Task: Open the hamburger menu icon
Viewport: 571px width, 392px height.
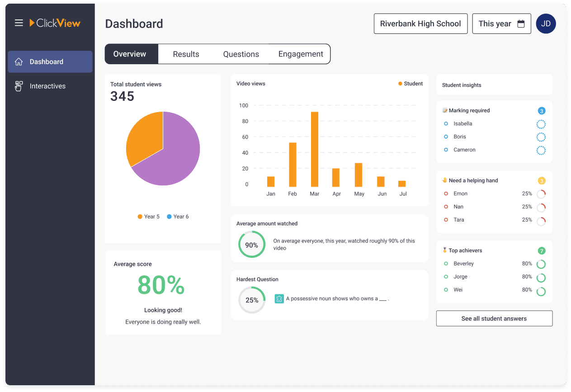Action: coord(19,23)
